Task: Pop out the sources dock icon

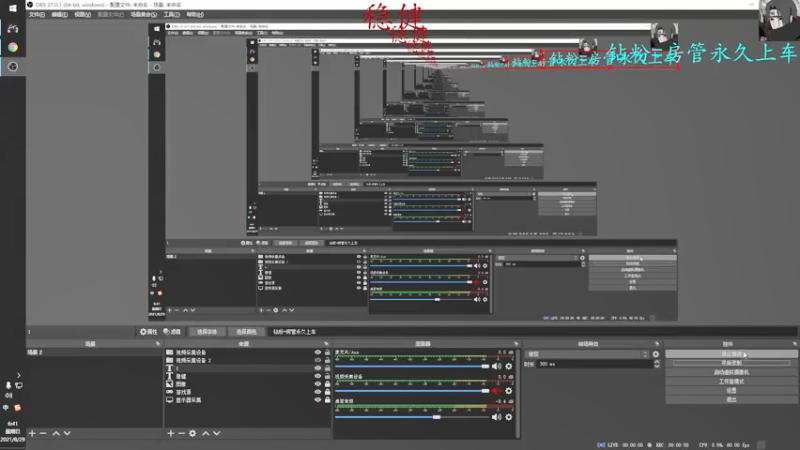Action: point(326,344)
